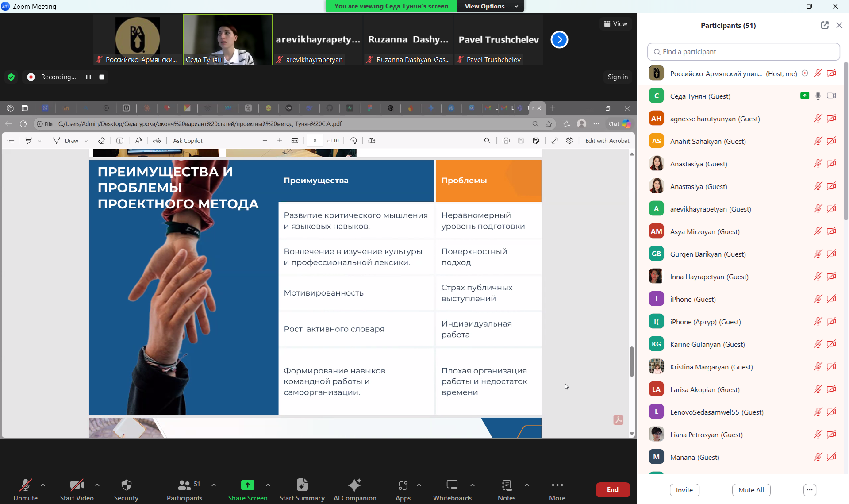Viewport: 849px width, 504px height.
Task: Click the Invite button
Action: [684, 490]
